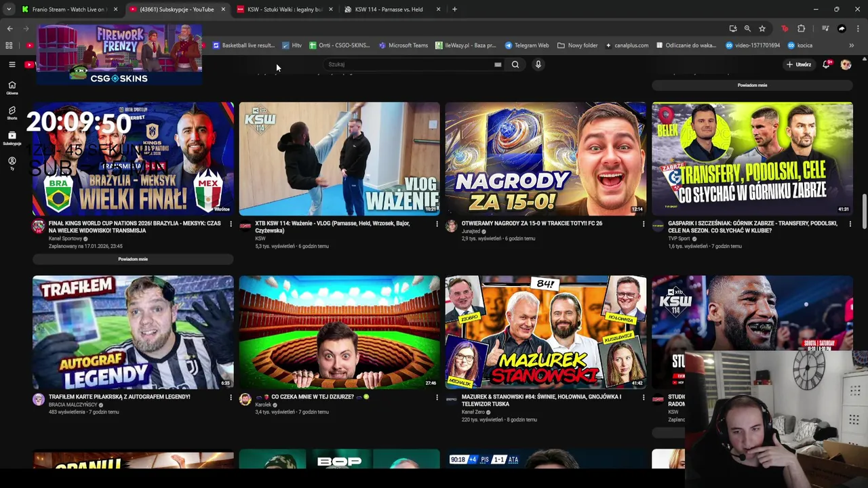Viewport: 868px width, 488px height.
Task: Expand hidden bookmarks with double chevron
Action: coord(851,45)
